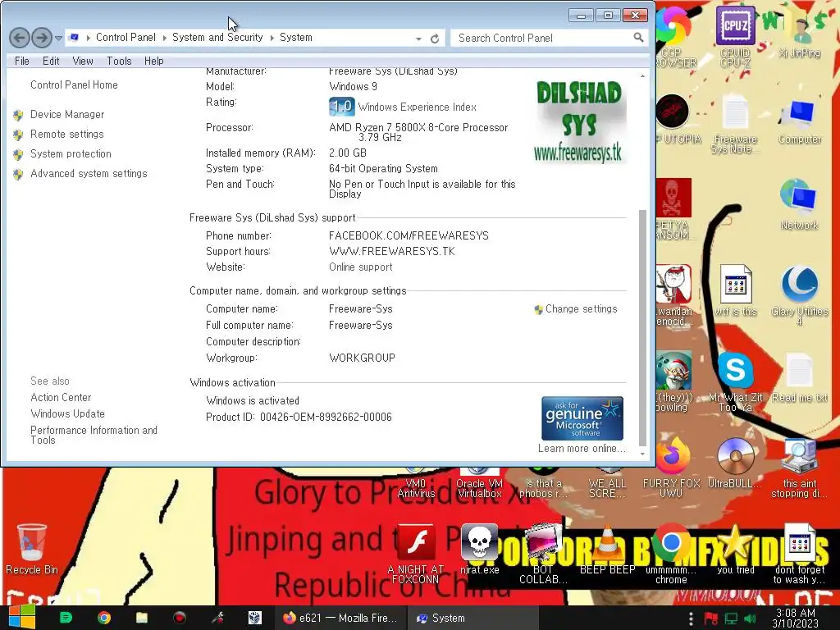This screenshot has height=630, width=840.
Task: Open the Online support website link
Action: pyautogui.click(x=361, y=267)
